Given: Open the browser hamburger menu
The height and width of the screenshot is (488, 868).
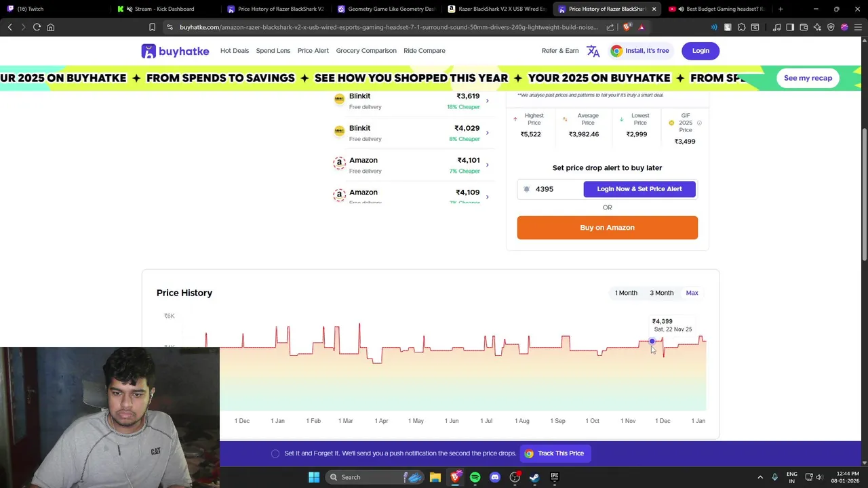Looking at the screenshot, I should click(x=858, y=27).
